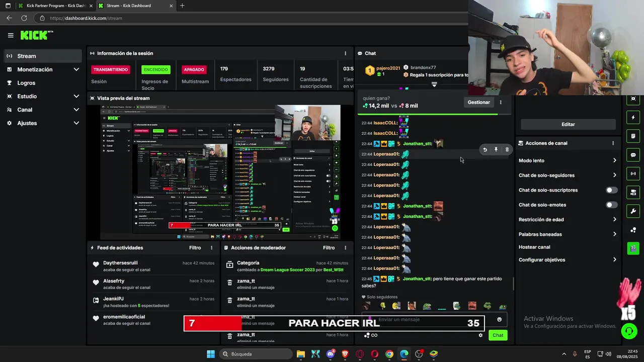The image size is (644, 362).
Task: Open Dream League Soccer 2023 category link
Action: click(287, 270)
